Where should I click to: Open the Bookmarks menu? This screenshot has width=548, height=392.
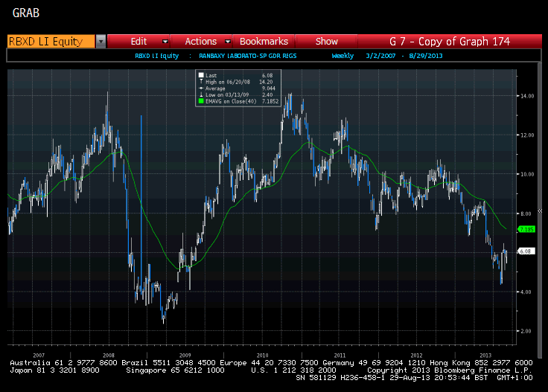[x=264, y=42]
